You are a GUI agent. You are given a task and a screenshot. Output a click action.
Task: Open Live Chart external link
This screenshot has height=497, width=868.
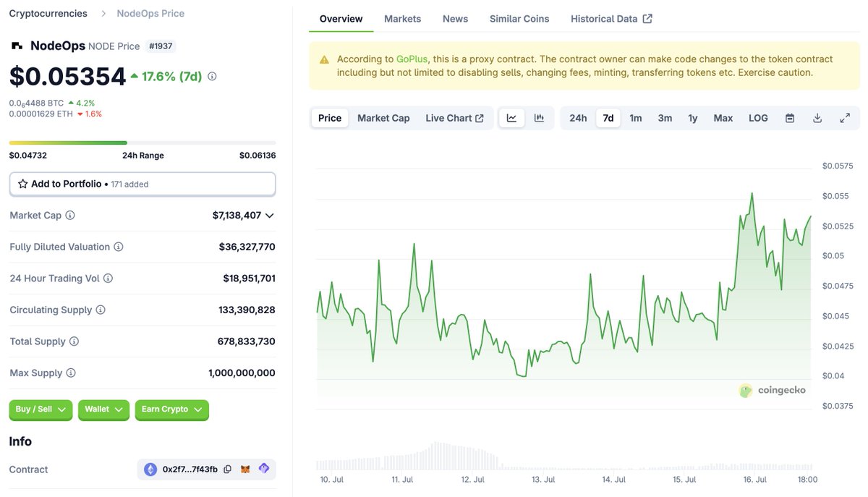click(454, 118)
